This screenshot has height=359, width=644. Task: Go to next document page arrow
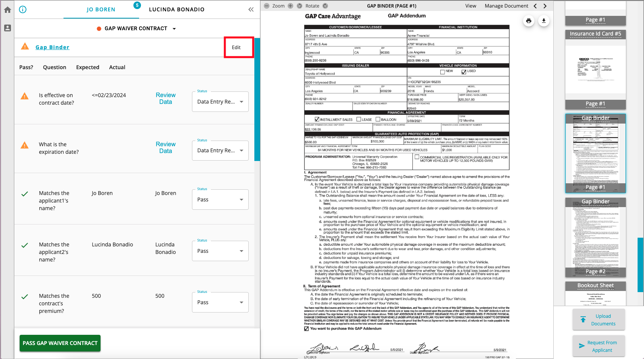click(545, 6)
